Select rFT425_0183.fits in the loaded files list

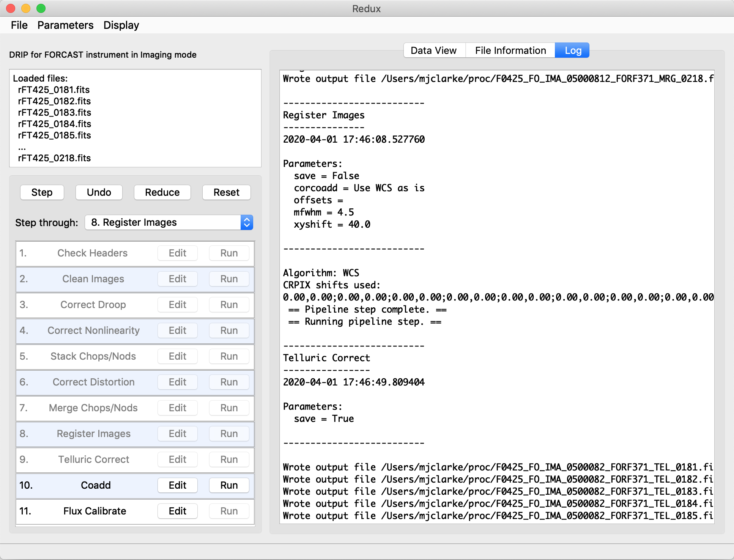(x=54, y=112)
